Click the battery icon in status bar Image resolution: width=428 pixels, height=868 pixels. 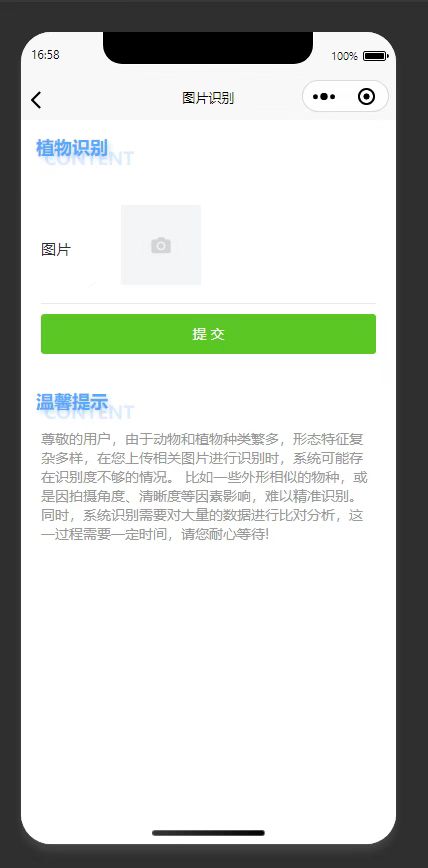(375, 56)
